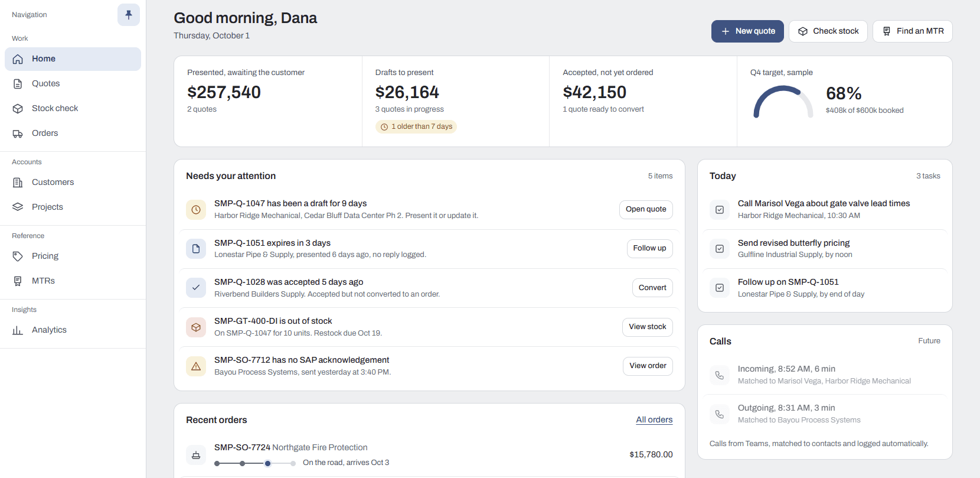Click the Projects layers icon

tap(18, 207)
